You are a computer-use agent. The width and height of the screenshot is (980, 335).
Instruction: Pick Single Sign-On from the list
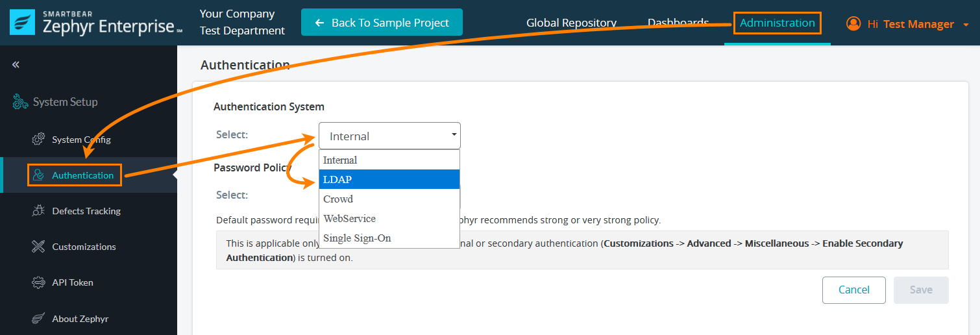coord(389,238)
